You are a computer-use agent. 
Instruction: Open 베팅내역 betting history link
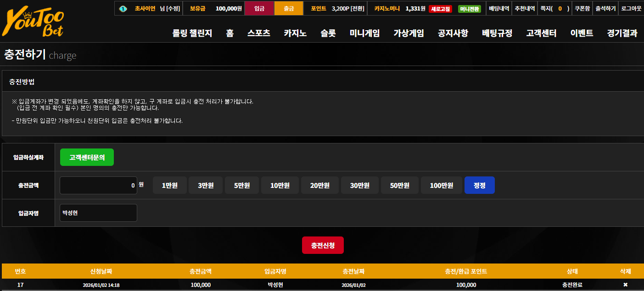[x=499, y=8]
